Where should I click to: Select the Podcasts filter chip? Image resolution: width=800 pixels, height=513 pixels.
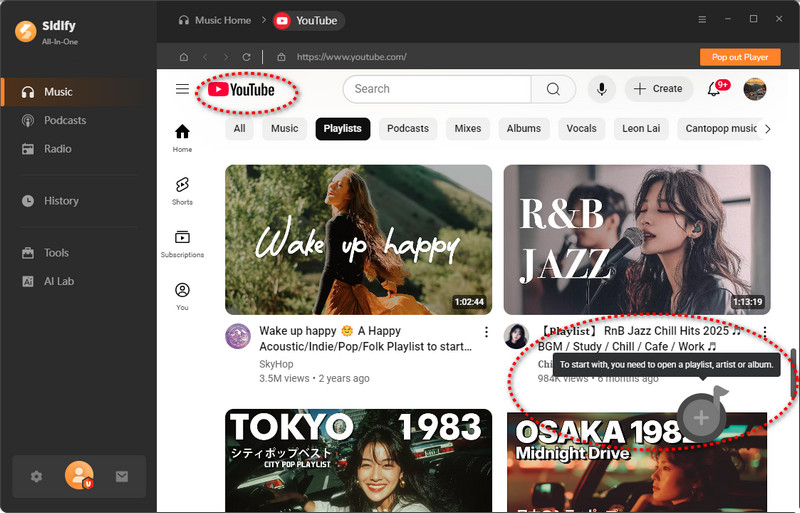(408, 129)
